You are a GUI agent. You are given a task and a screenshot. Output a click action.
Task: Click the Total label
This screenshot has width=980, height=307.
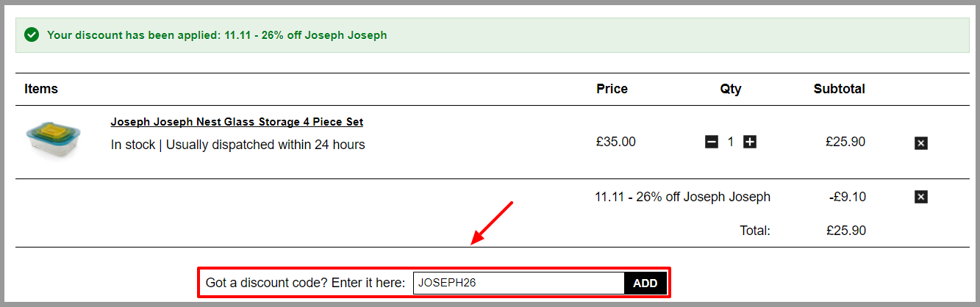[x=755, y=231]
